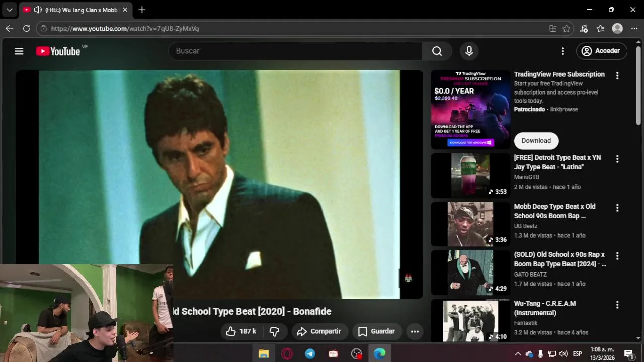Open YouTube settings three-dot menu beside Acceder
Screen dimensions: 644x362
[x=563, y=51]
